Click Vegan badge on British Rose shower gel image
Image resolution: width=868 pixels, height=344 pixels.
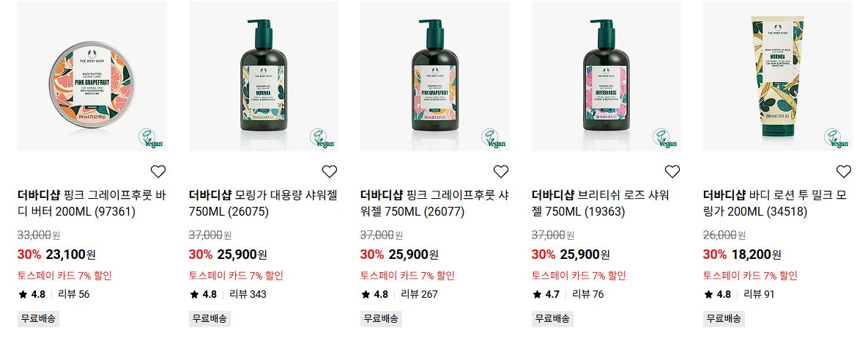click(x=665, y=138)
